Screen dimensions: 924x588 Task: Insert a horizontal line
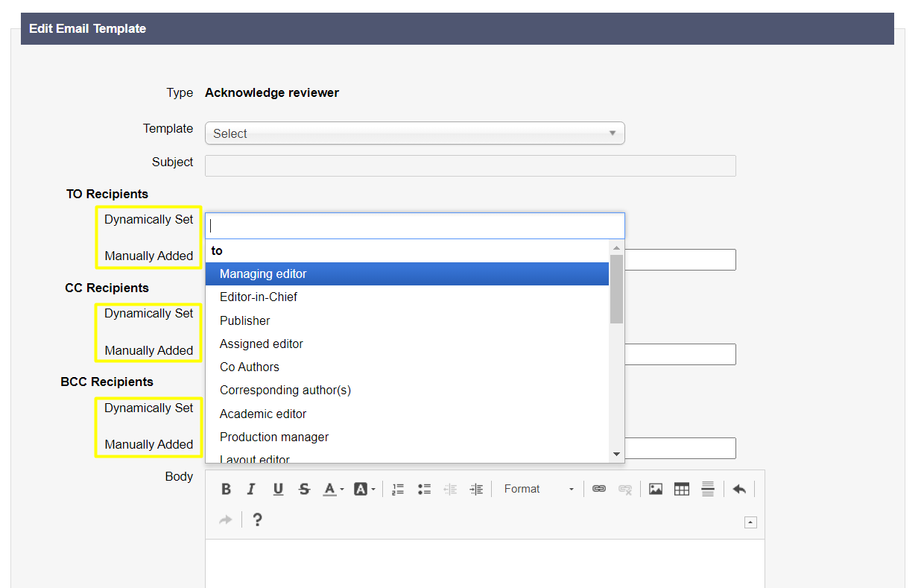[708, 490]
